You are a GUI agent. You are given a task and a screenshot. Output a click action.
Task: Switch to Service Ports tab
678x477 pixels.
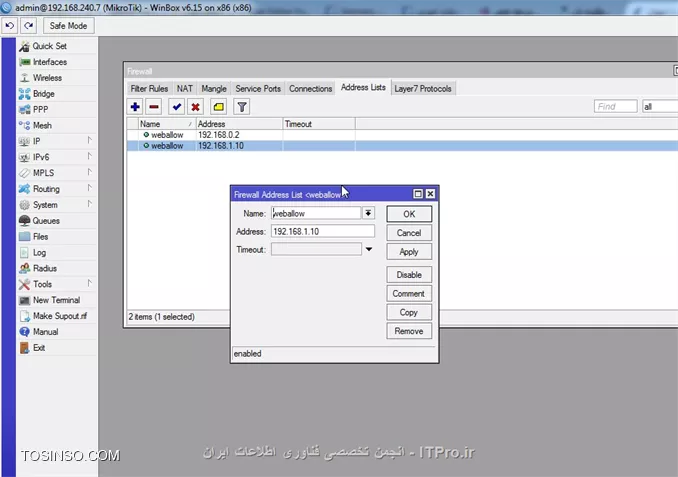coord(258,89)
